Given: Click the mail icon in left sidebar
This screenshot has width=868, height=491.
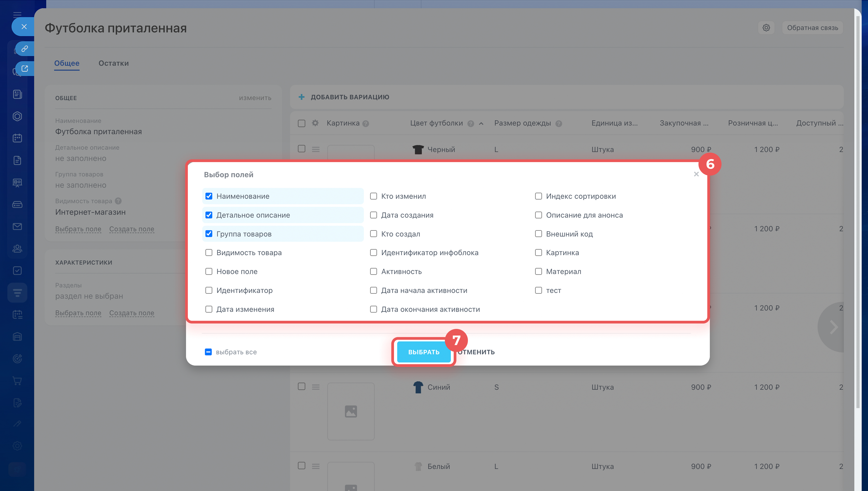Looking at the screenshot, I should click(x=17, y=227).
